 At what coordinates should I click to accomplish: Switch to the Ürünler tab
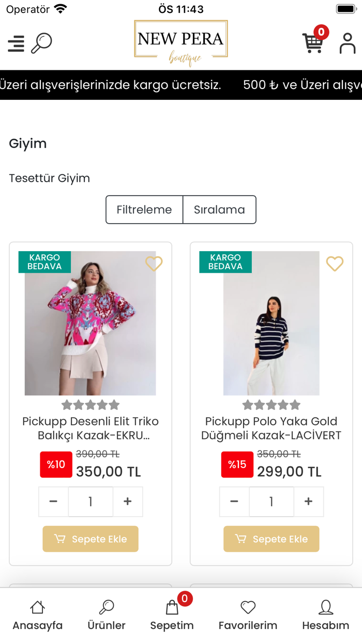click(107, 616)
